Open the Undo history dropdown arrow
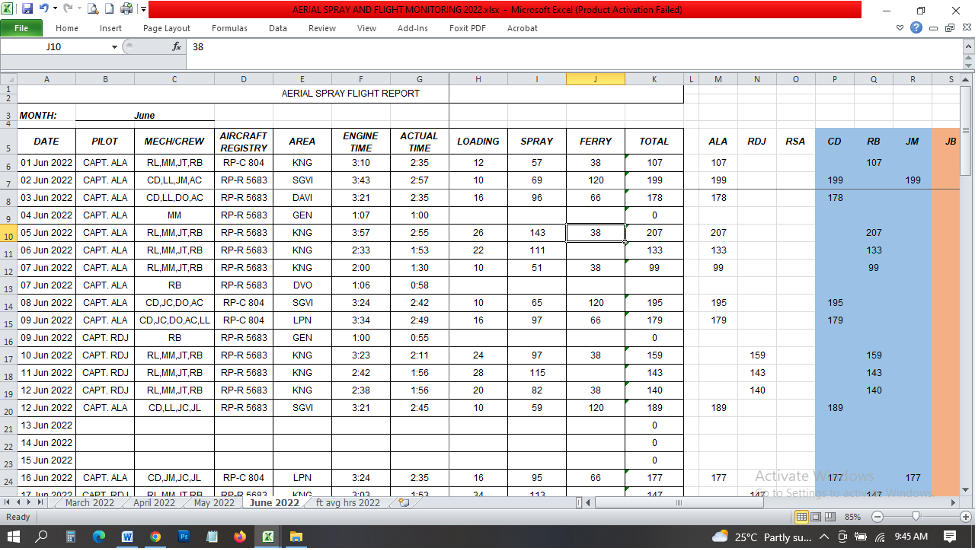Image resolution: width=977 pixels, height=550 pixels. 55,9
